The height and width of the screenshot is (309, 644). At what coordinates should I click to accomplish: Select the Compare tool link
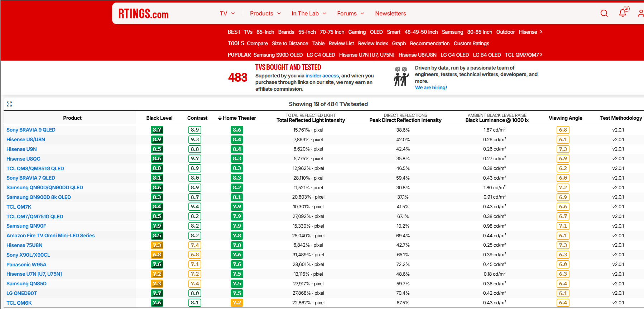click(x=257, y=43)
